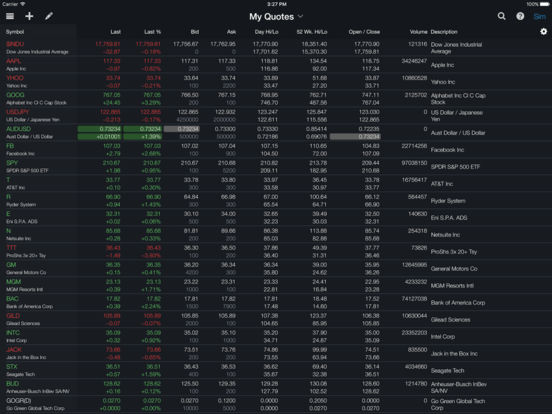Select the USDJPY symbol
This screenshot has width=552, height=414.
18,112
